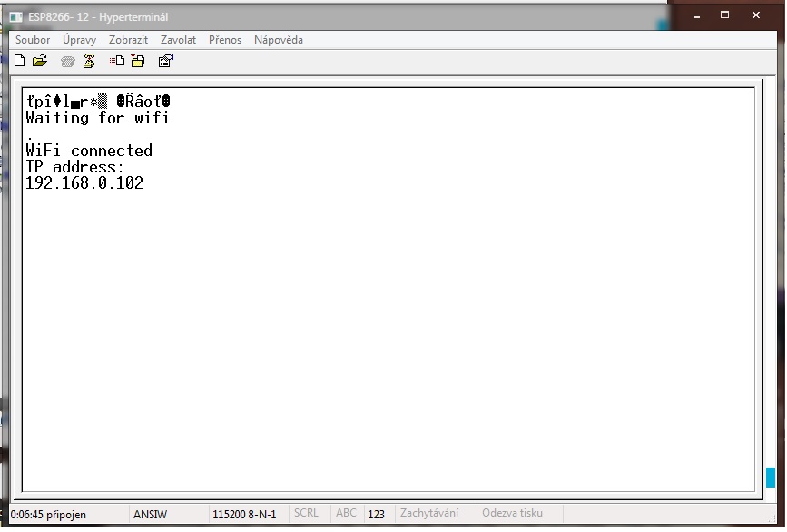Click the 192.168.0.102 line in the terminal
This screenshot has width=787, height=532.
point(84,183)
